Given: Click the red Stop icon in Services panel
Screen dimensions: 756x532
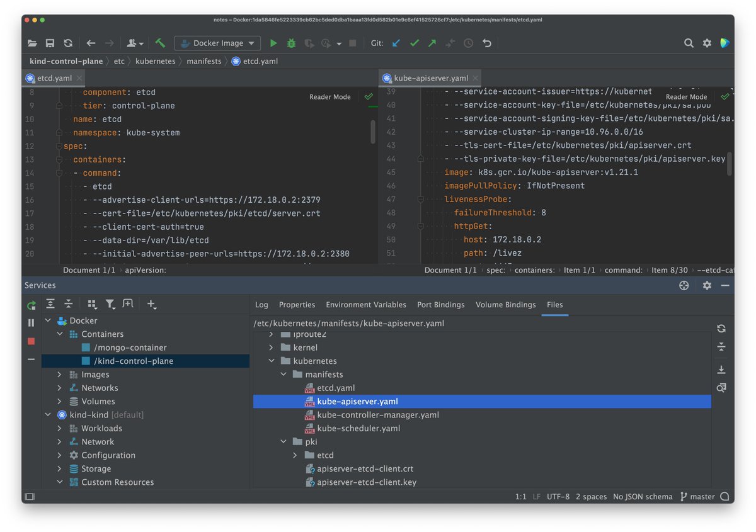Looking at the screenshot, I should [x=31, y=341].
